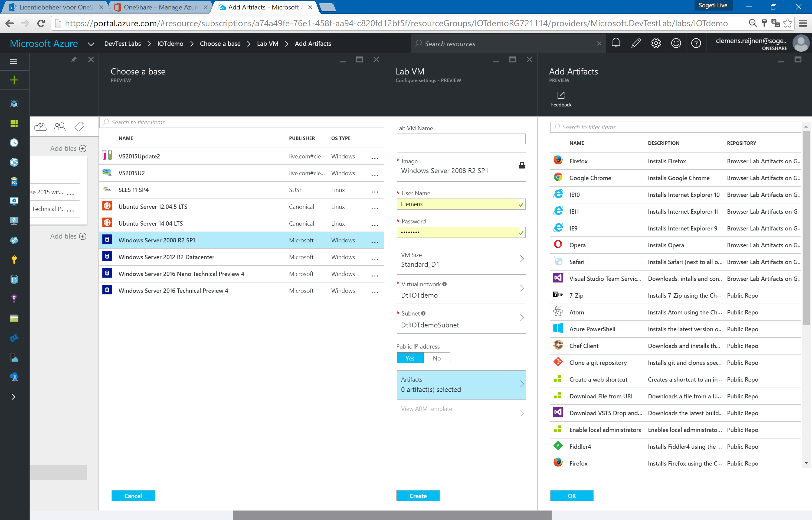The width and height of the screenshot is (812, 520).
Task: Click the pin icon on dashboard blade
Action: coord(74,60)
